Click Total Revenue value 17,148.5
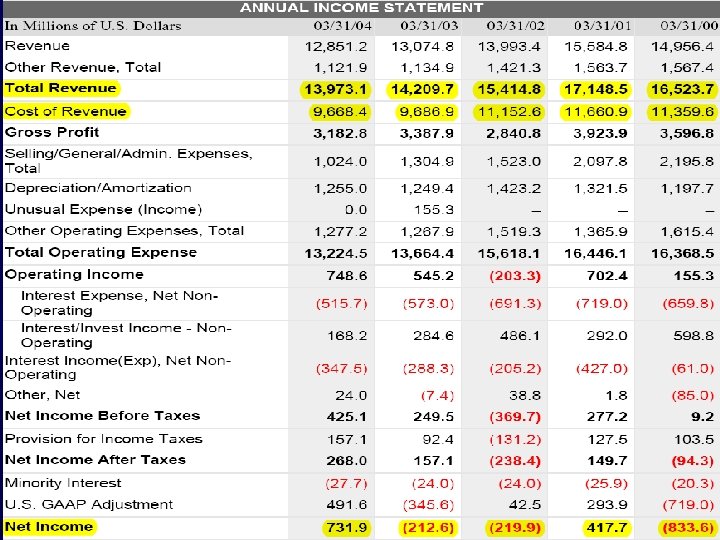Image resolution: width=720 pixels, height=540 pixels. click(596, 89)
